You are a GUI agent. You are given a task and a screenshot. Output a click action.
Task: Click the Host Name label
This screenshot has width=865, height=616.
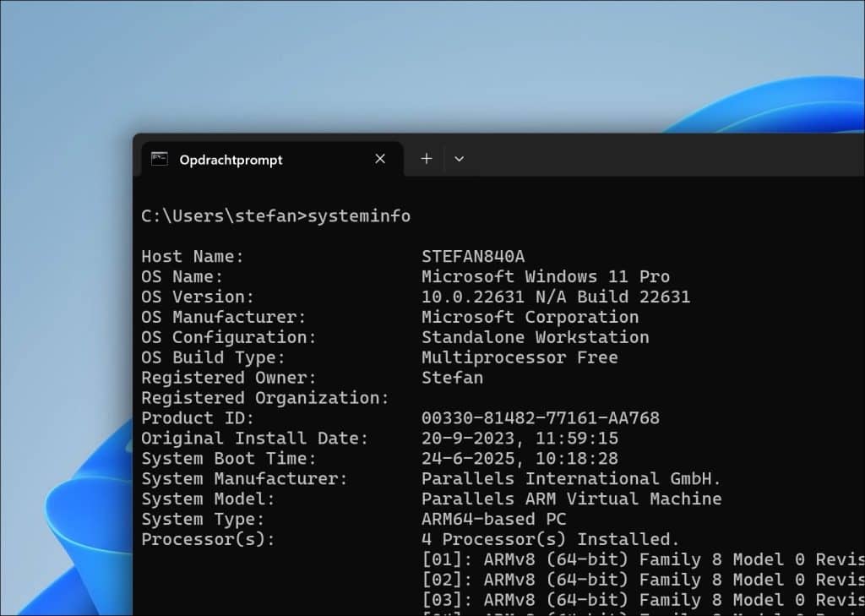coord(193,257)
